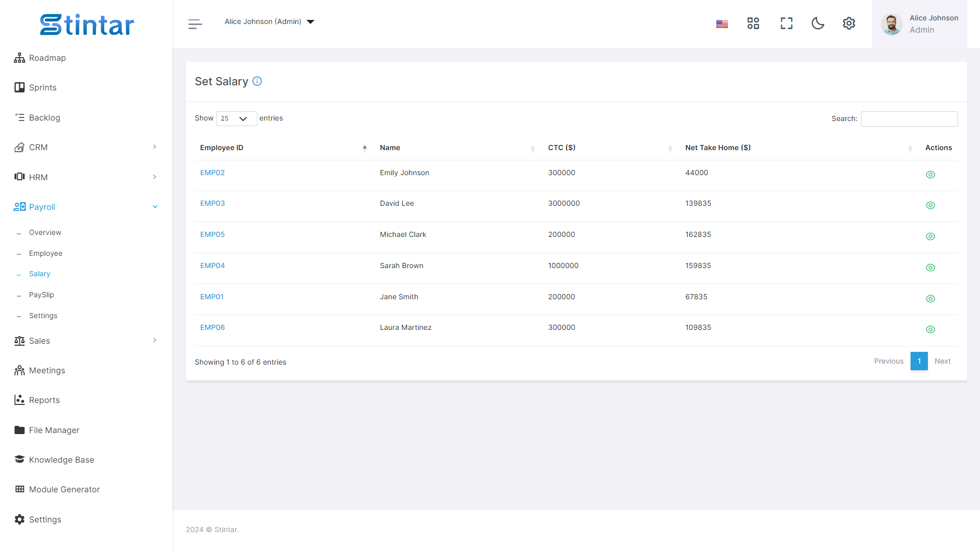Click Alice Johnson profile avatar
This screenshot has height=551, width=980.
tap(892, 24)
